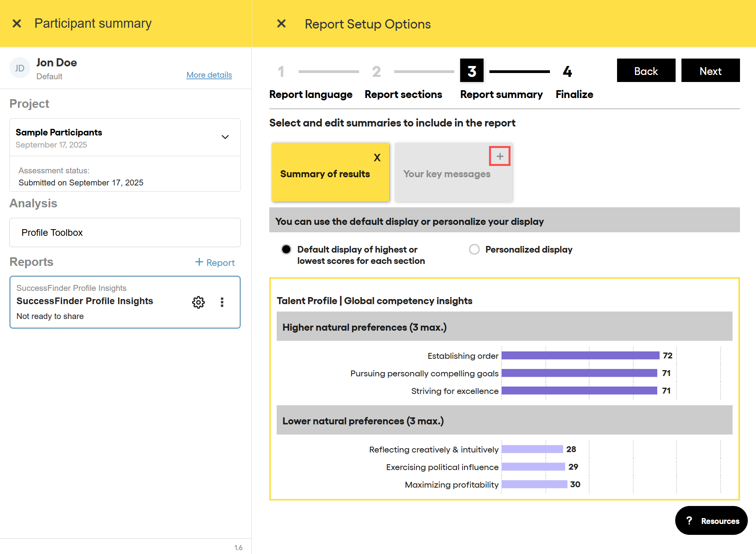Select step 3 Report summary
This screenshot has height=554, width=756.
472,71
